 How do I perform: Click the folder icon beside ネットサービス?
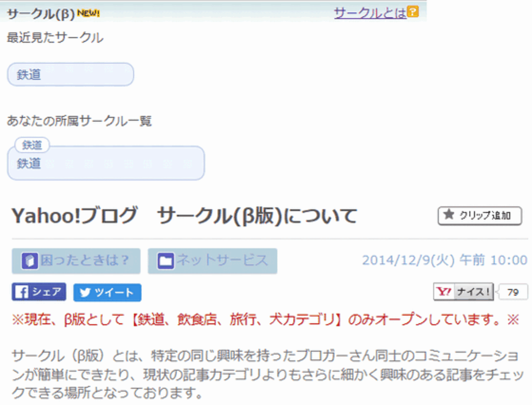[166, 261]
